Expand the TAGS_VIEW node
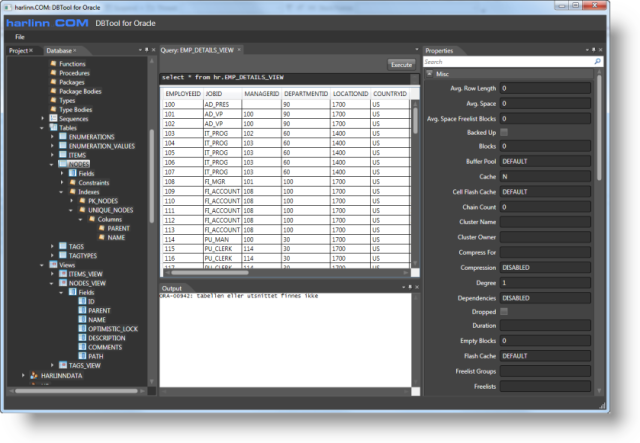The width and height of the screenshot is (640, 443). pos(52,365)
